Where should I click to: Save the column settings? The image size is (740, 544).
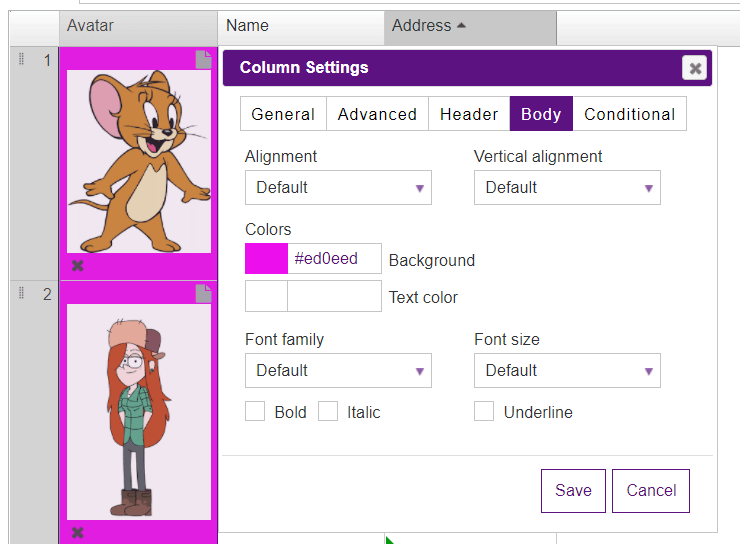tap(573, 491)
